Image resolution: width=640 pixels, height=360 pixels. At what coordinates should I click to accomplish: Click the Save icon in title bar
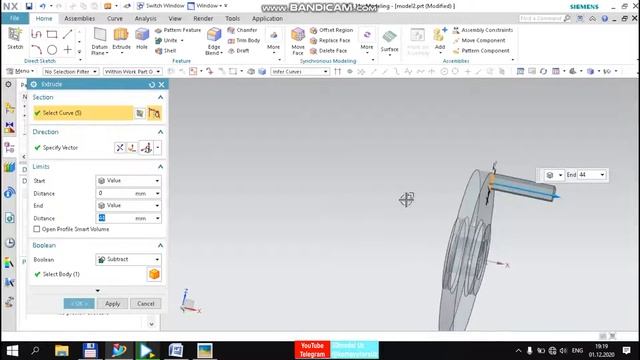coord(29,6)
